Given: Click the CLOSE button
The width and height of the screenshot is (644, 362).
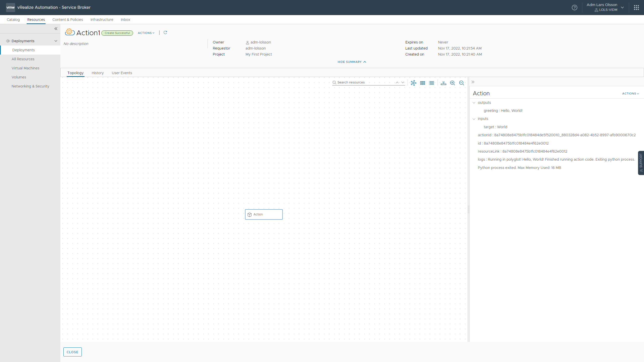Looking at the screenshot, I should tap(72, 352).
